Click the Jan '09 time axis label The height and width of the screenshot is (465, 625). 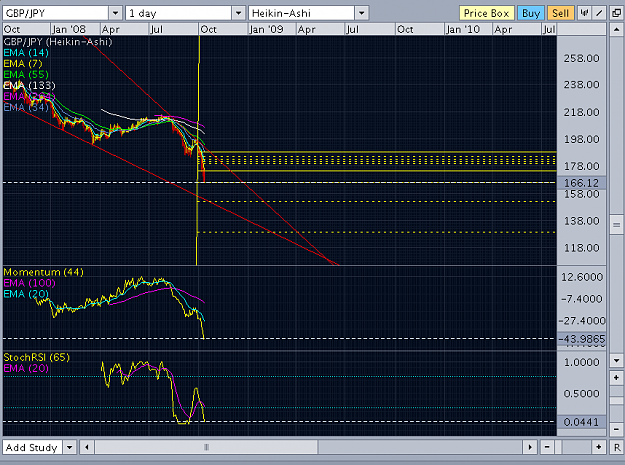[266, 29]
